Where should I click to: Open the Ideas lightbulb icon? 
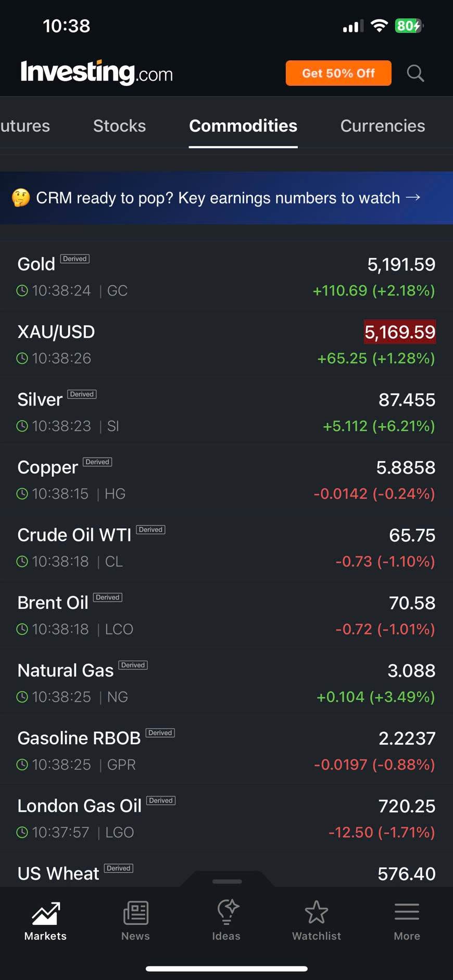coord(227,913)
